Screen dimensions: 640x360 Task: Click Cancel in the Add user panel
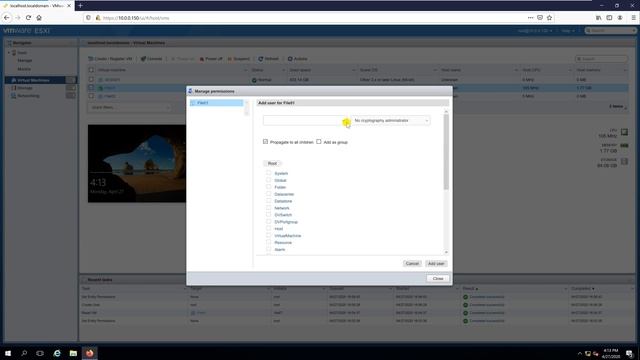[x=412, y=264]
